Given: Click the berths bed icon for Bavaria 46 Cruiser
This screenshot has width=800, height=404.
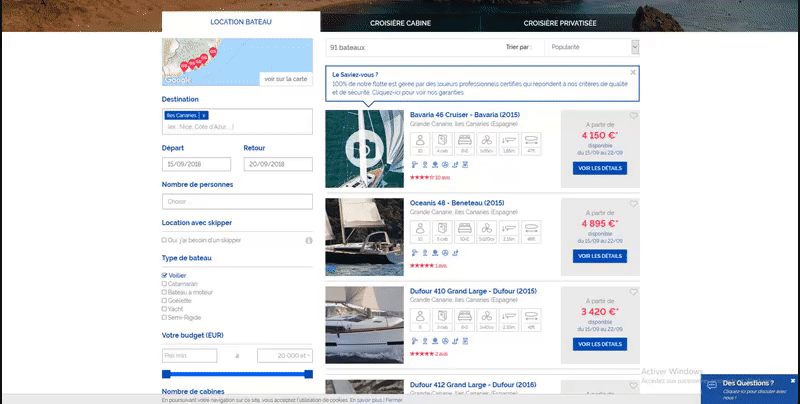Looking at the screenshot, I should (x=464, y=144).
